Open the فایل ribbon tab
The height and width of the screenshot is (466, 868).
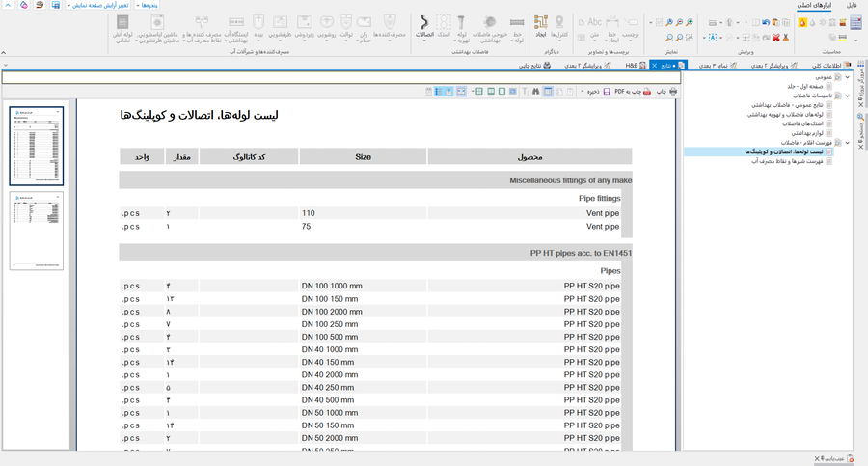tap(852, 5)
